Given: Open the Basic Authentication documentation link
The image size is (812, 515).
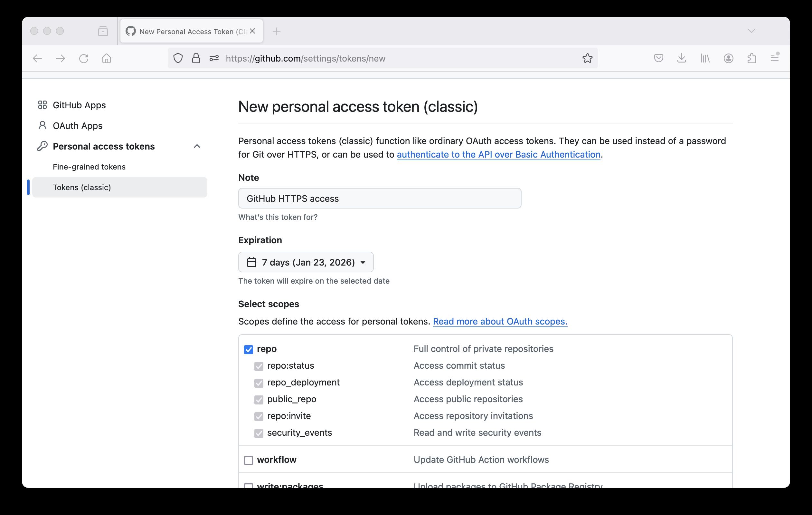Looking at the screenshot, I should coord(498,154).
